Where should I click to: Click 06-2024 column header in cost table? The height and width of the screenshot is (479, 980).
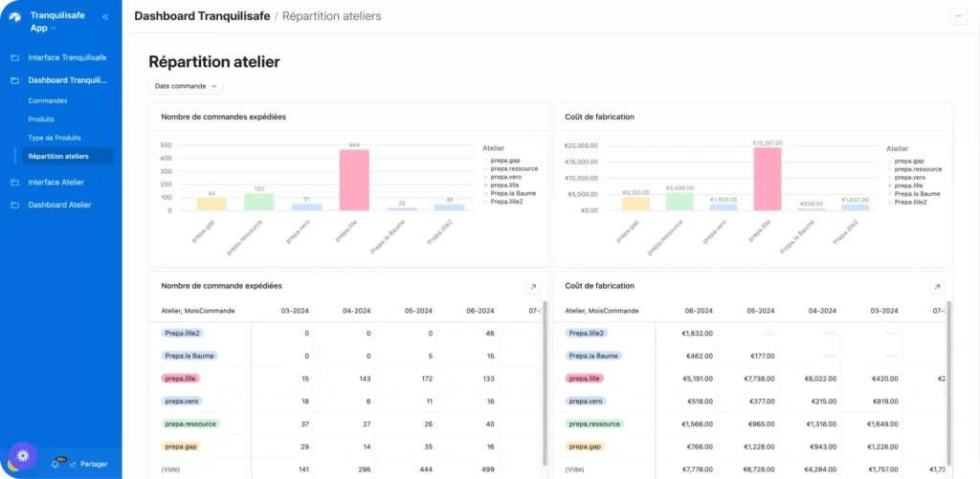click(x=699, y=311)
